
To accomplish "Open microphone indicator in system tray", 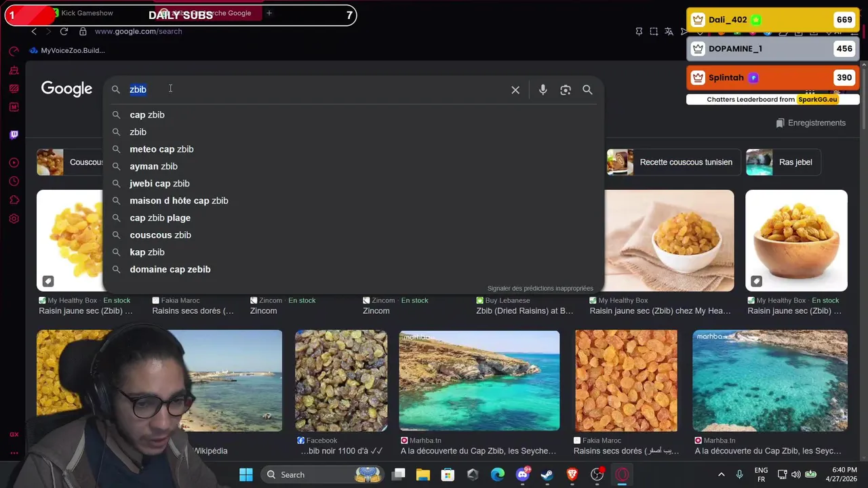I will (740, 474).
